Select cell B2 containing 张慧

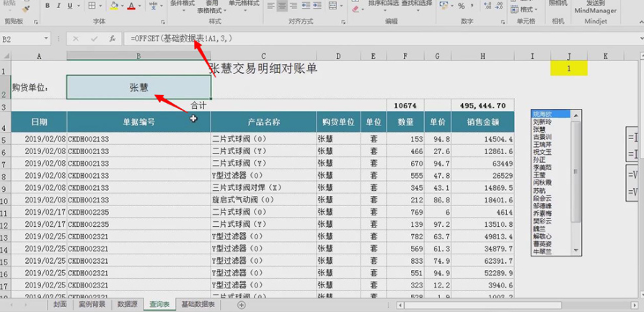tap(138, 87)
